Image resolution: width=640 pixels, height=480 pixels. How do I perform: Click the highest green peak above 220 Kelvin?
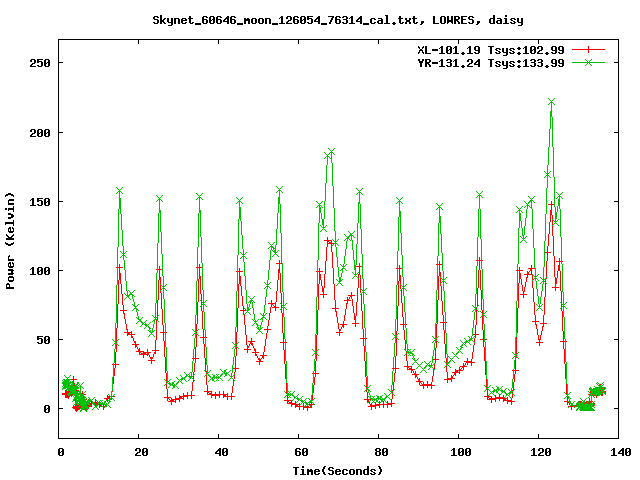pos(551,102)
